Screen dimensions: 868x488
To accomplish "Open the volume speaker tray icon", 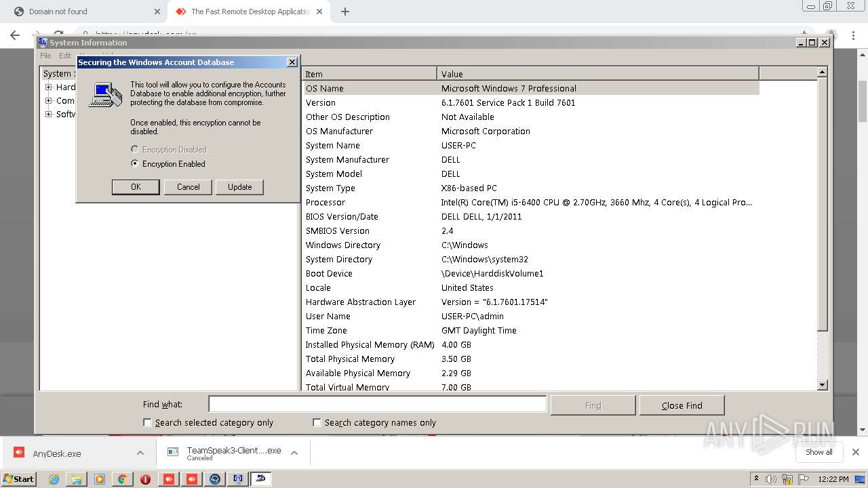I will (771, 479).
